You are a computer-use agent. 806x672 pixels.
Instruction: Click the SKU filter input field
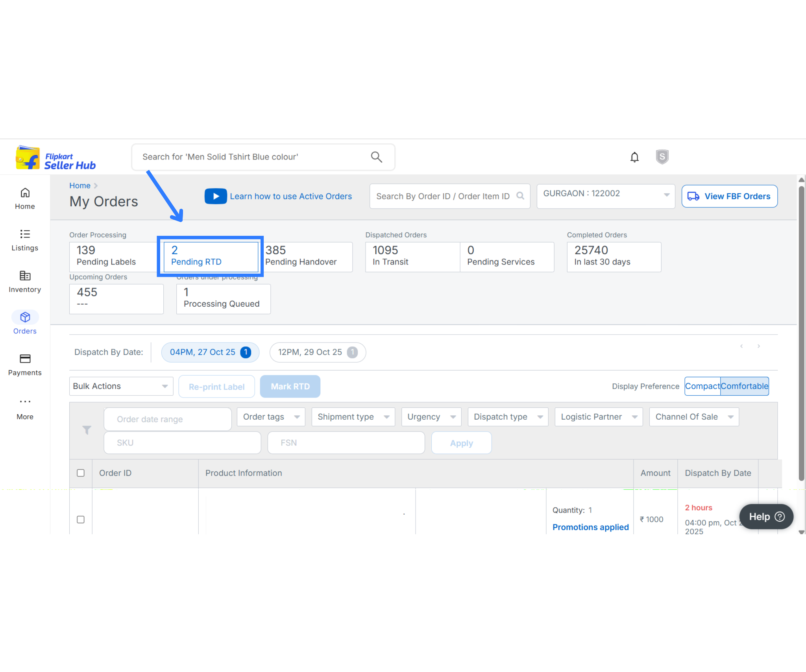[x=182, y=442]
